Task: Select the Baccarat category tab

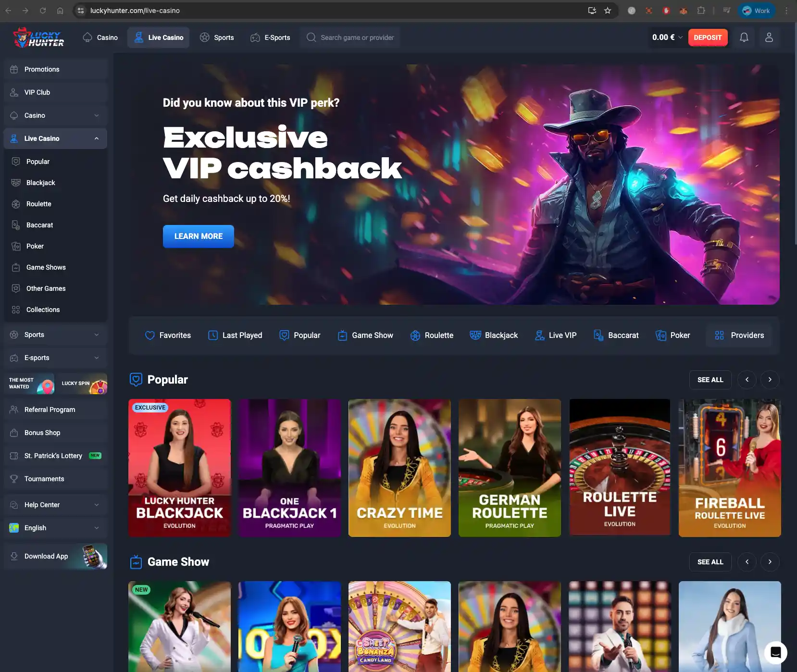Action: 616,336
